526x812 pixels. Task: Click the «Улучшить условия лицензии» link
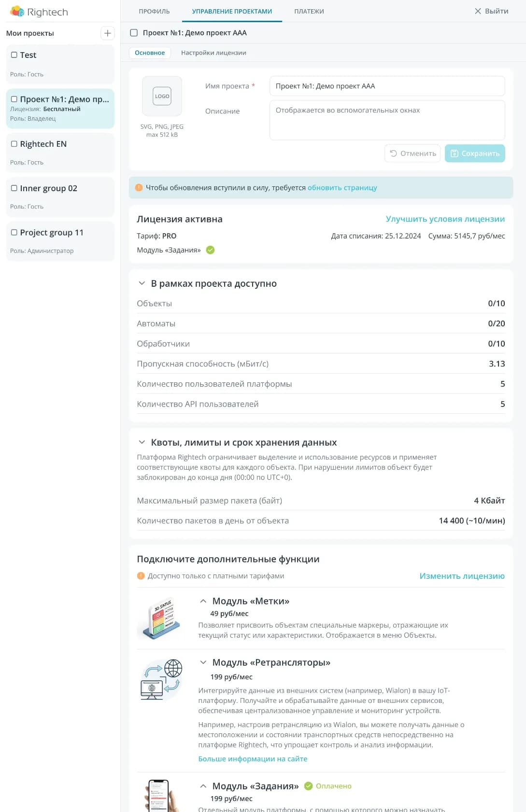[x=445, y=219]
